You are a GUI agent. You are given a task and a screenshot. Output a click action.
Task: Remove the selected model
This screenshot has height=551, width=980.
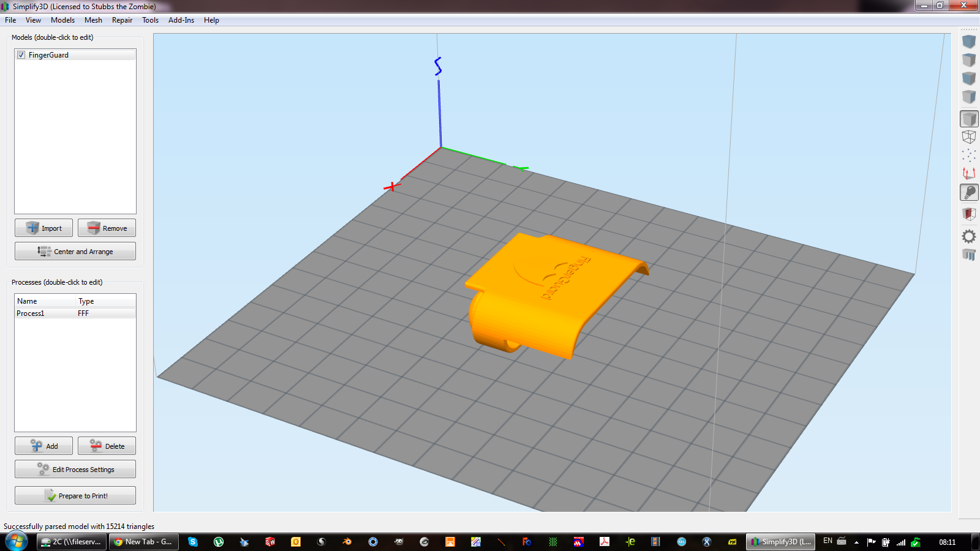pyautogui.click(x=107, y=228)
